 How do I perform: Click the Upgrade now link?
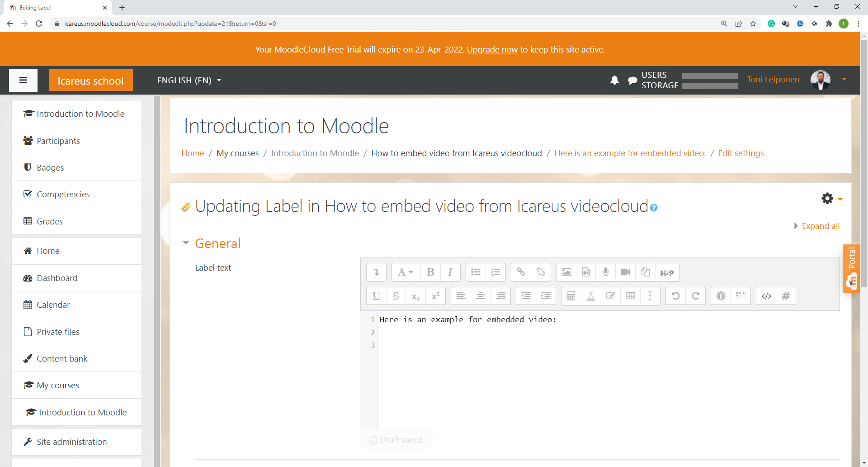[x=492, y=49]
